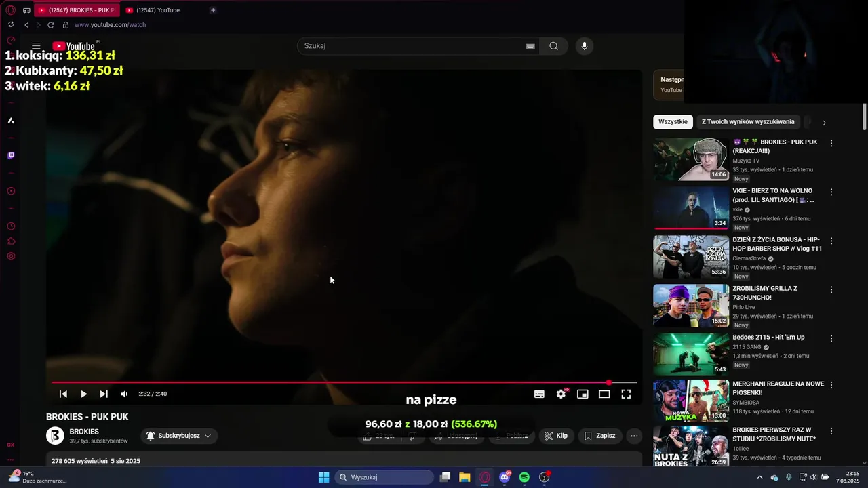The width and height of the screenshot is (868, 488).
Task: Open options menu for Bedoes 2115 video
Action: (831, 338)
